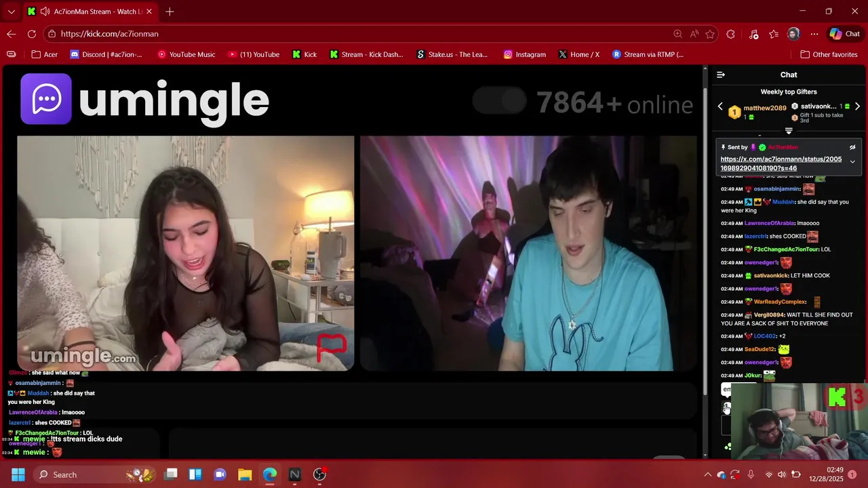Open OBS Studio from taskbar
The image size is (868, 488).
pos(319,474)
